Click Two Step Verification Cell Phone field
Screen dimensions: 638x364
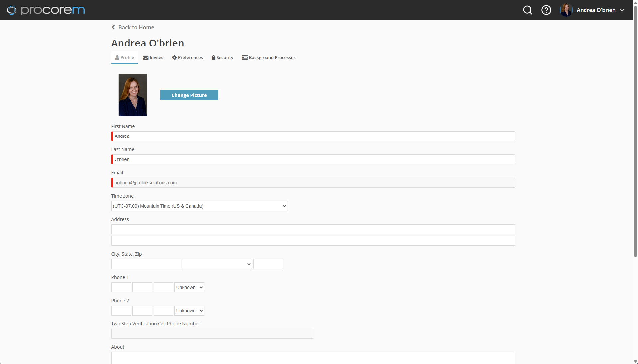tap(212, 334)
